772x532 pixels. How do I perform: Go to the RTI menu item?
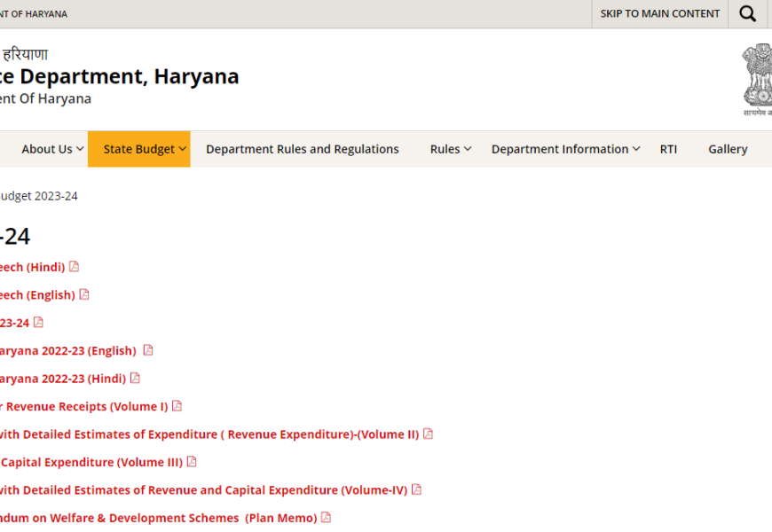[x=668, y=149]
